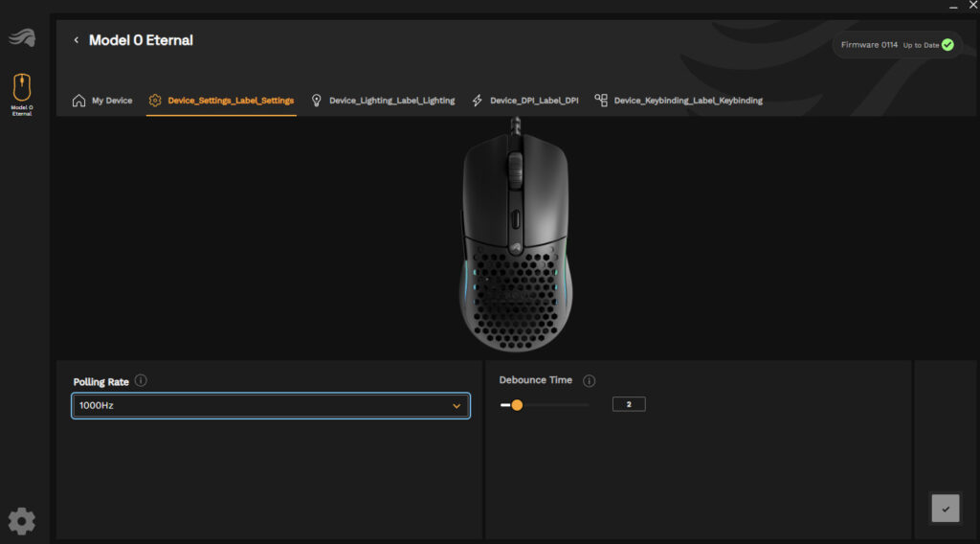Open app settings via the bottom-left gear
Viewport: 980px width, 544px height.
pos(21,521)
